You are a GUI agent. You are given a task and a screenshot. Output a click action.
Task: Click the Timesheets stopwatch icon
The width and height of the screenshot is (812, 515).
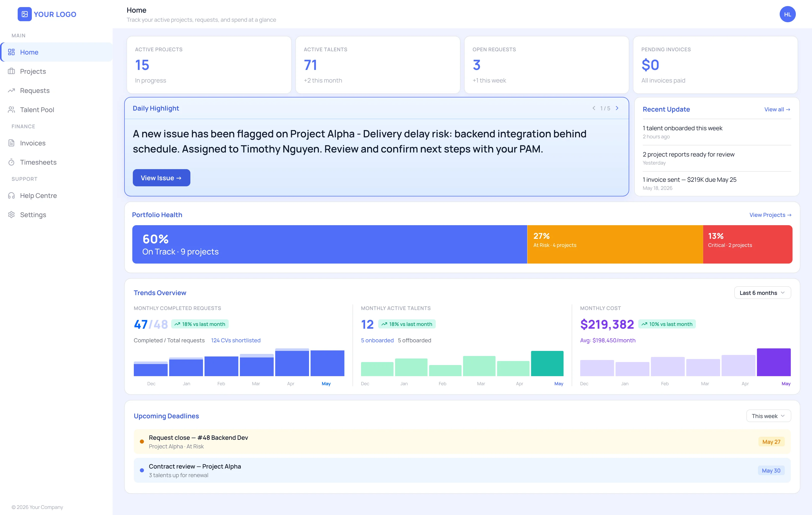(x=11, y=162)
